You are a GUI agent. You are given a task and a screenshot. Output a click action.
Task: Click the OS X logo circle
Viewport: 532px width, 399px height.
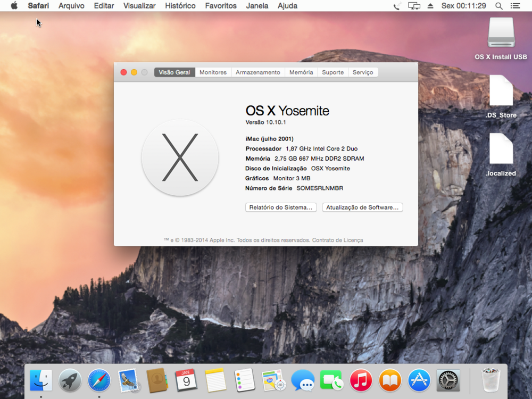180,157
